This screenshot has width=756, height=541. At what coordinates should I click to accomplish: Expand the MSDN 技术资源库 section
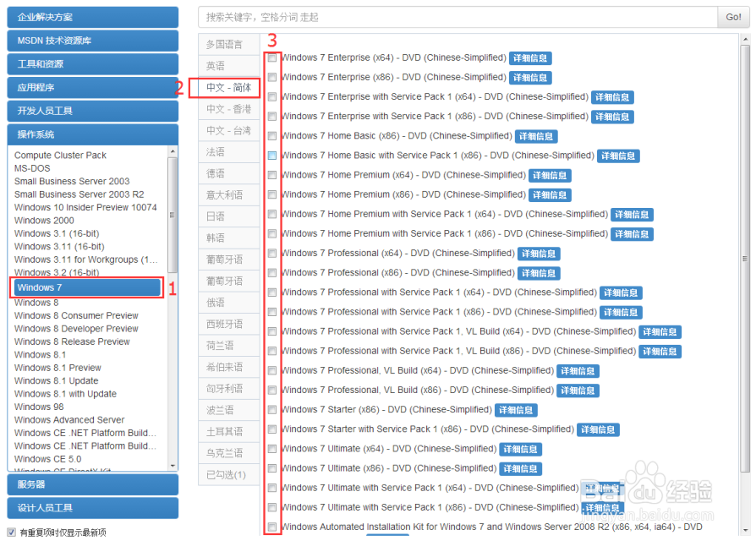(92, 41)
